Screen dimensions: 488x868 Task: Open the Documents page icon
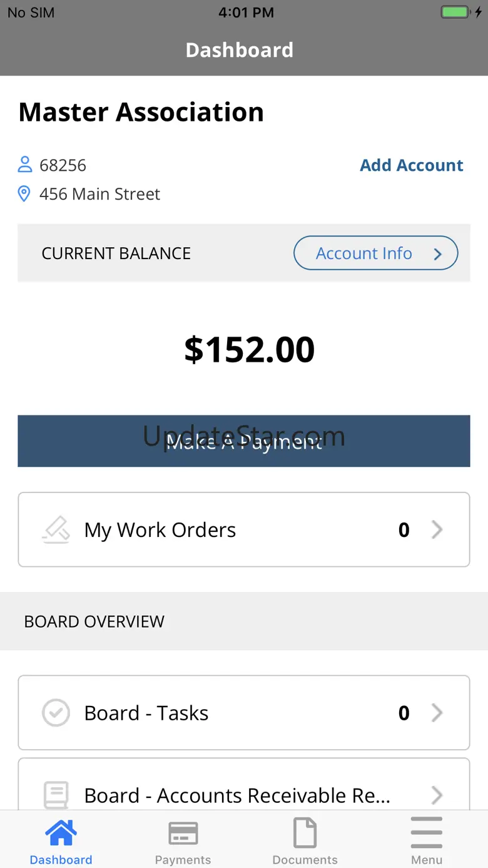click(305, 834)
